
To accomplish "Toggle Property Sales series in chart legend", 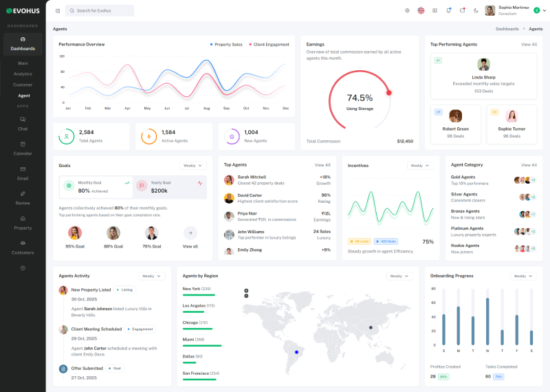I will [226, 44].
